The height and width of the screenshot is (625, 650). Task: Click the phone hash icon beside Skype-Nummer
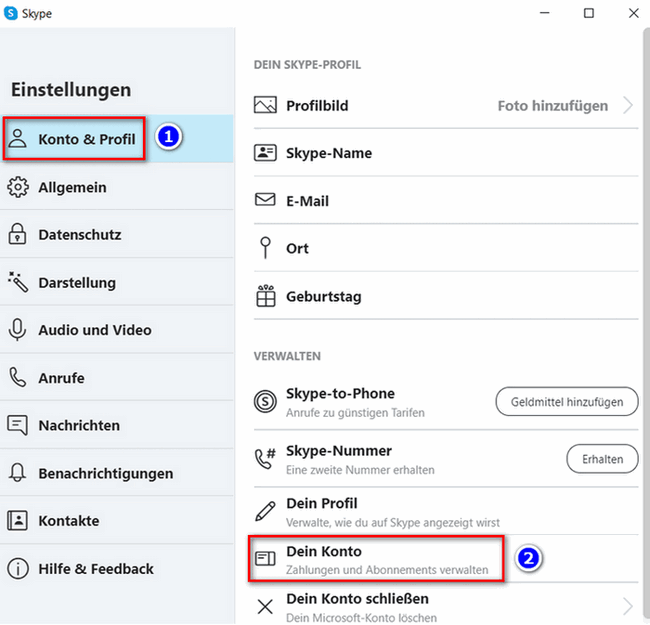click(265, 459)
